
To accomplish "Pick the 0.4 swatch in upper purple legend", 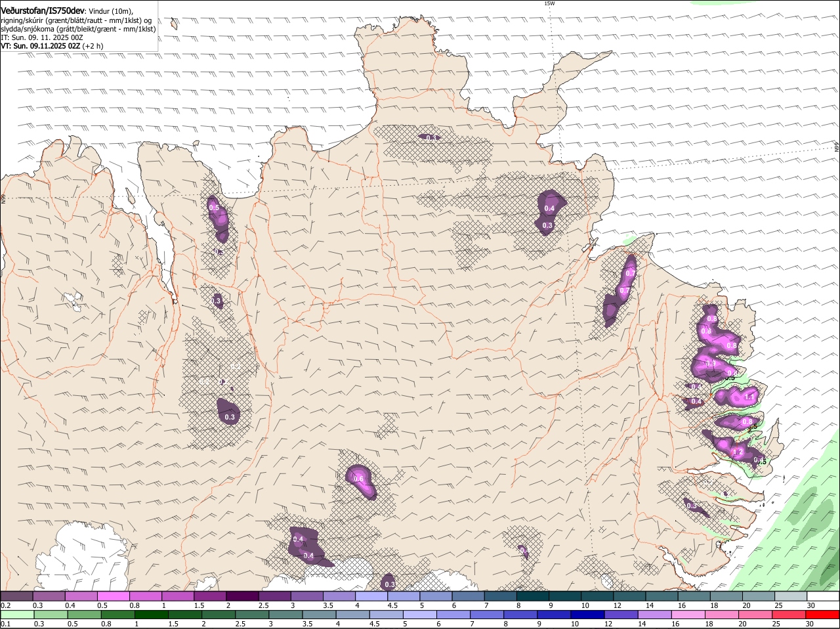I will (x=81, y=596).
